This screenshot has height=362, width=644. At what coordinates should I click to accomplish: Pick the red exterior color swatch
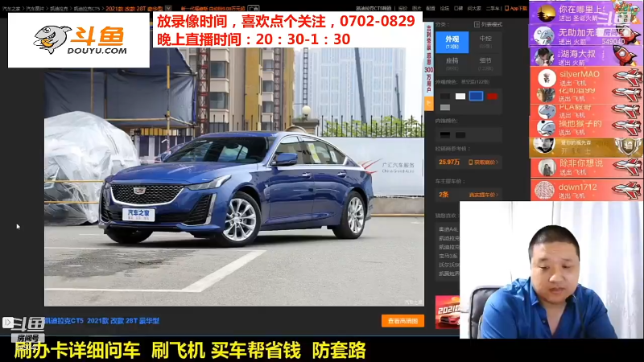pos(492,97)
